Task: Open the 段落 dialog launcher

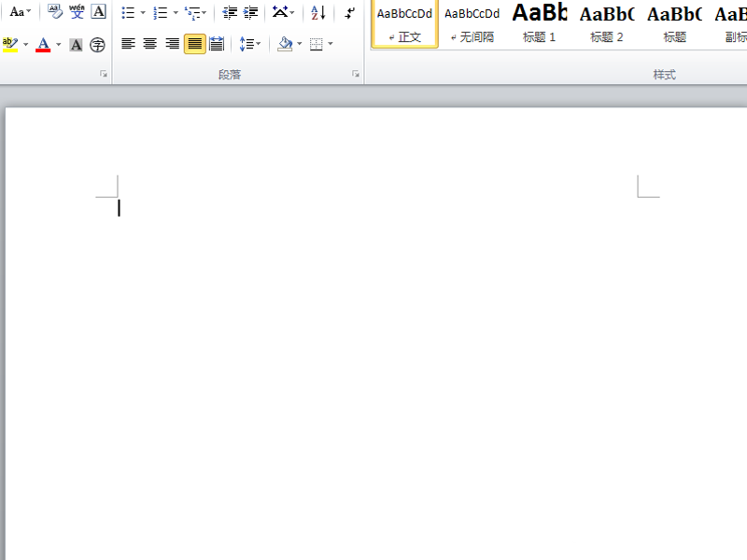Action: [356, 74]
